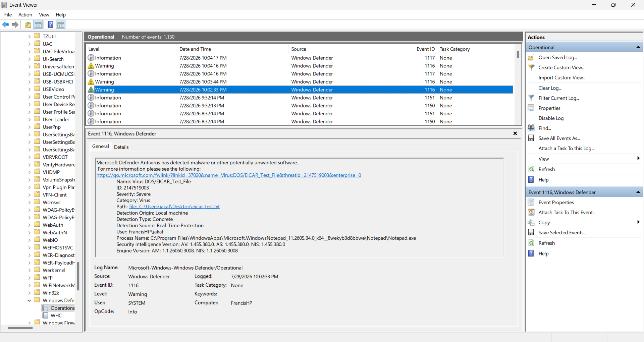Open the Action menu
The height and width of the screenshot is (342, 644).
25,15
